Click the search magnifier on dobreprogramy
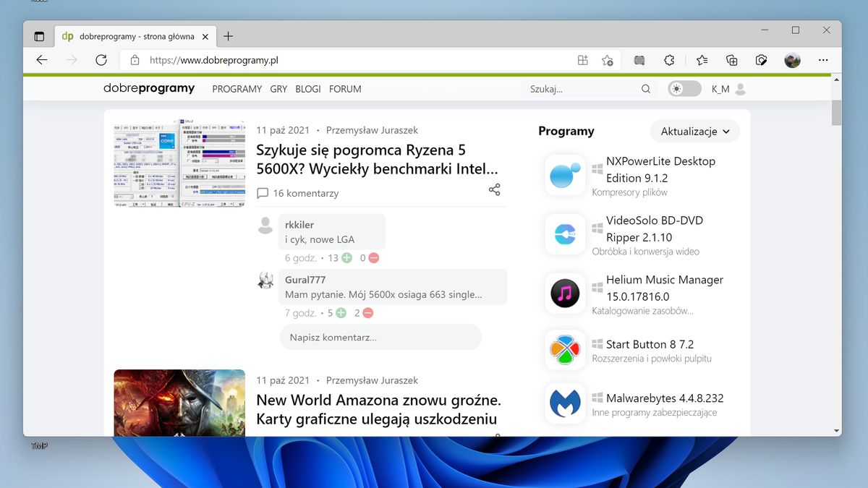868x488 pixels. click(645, 88)
